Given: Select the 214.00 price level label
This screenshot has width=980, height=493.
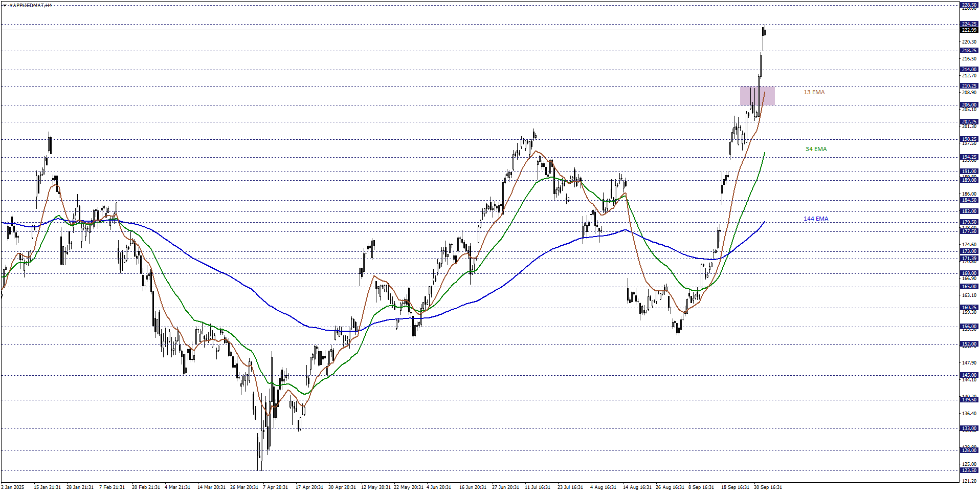Looking at the screenshot, I should point(968,69).
